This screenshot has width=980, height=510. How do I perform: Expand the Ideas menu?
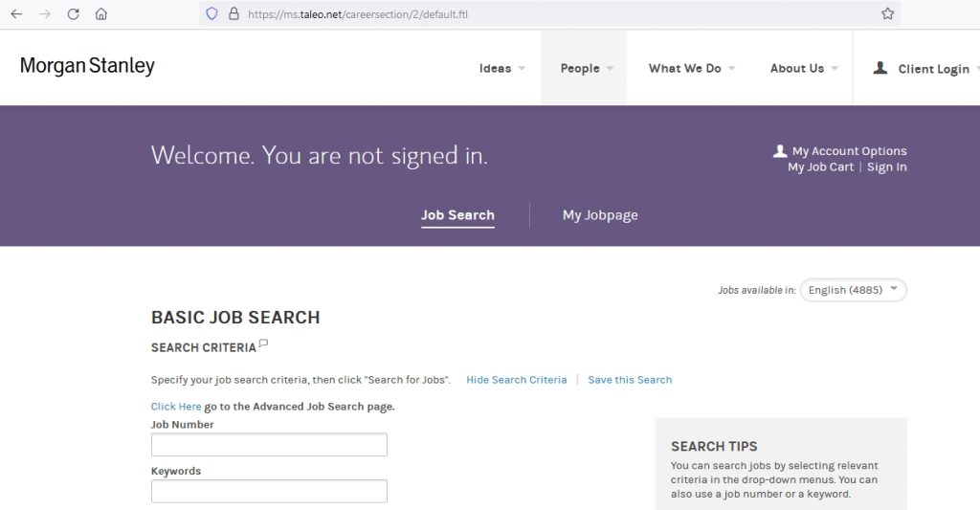pyautogui.click(x=501, y=69)
